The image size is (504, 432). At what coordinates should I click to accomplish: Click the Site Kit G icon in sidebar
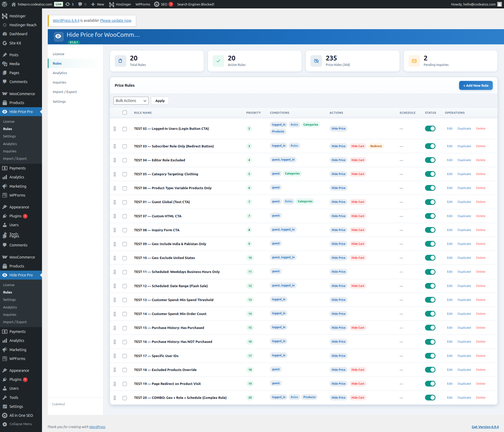coord(5,43)
